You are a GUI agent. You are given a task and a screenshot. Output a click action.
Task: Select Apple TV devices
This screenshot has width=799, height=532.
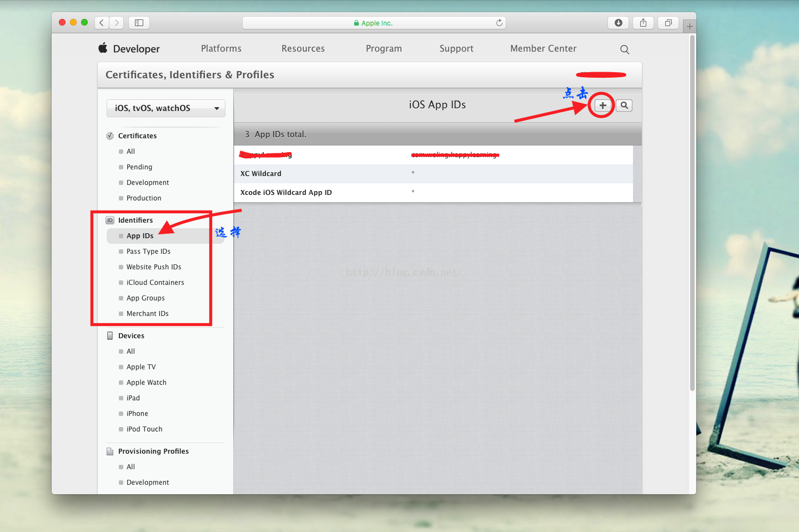141,367
